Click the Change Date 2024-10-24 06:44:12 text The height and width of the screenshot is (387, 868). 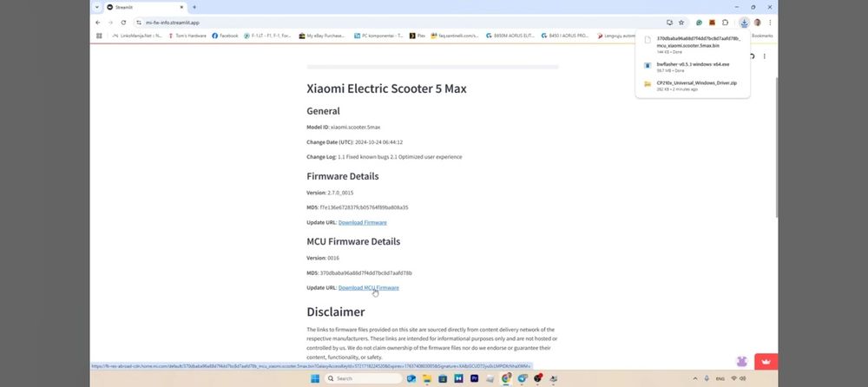click(x=379, y=142)
